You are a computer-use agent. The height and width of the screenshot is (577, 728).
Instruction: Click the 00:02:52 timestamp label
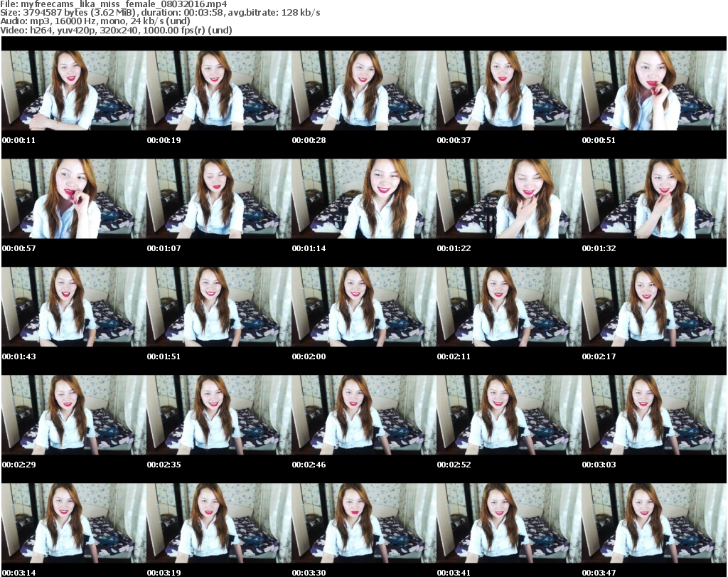(x=454, y=465)
